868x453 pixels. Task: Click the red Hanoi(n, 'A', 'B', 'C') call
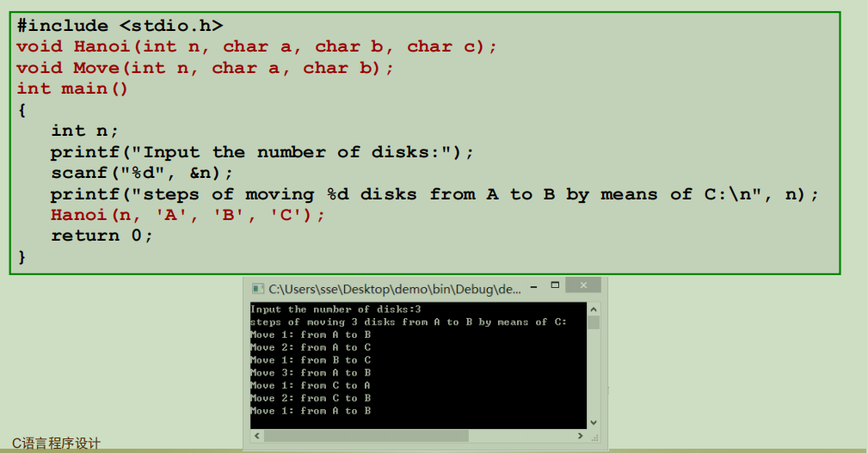tap(188, 215)
